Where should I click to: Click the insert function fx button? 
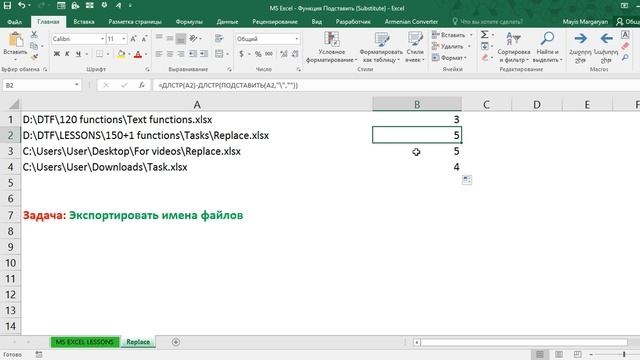pos(141,85)
